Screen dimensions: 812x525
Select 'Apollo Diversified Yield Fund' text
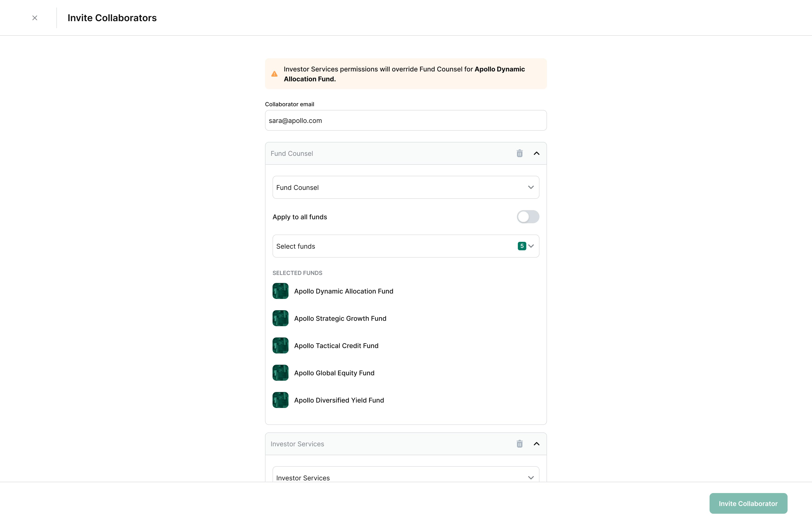tap(339, 400)
